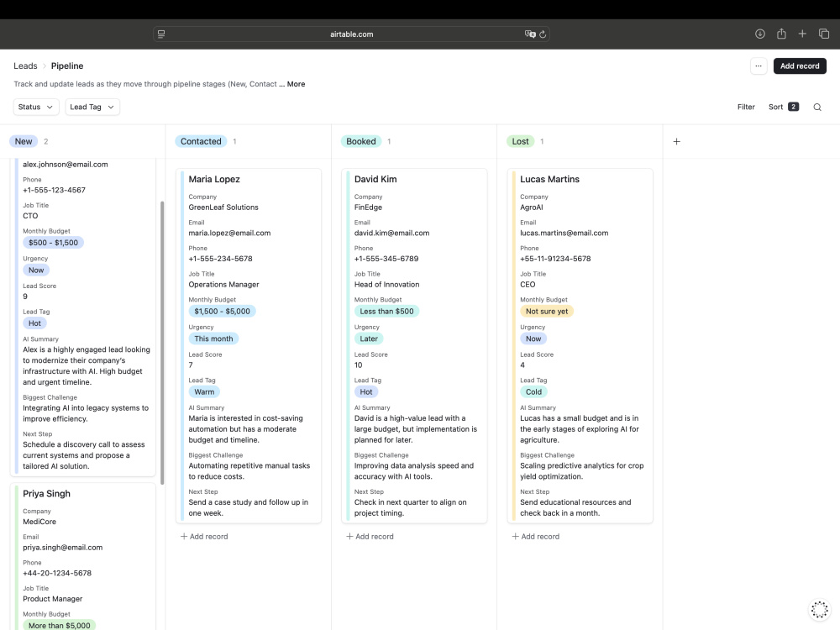Click the Warm lead tag
This screenshot has width=840, height=630.
pyautogui.click(x=204, y=391)
